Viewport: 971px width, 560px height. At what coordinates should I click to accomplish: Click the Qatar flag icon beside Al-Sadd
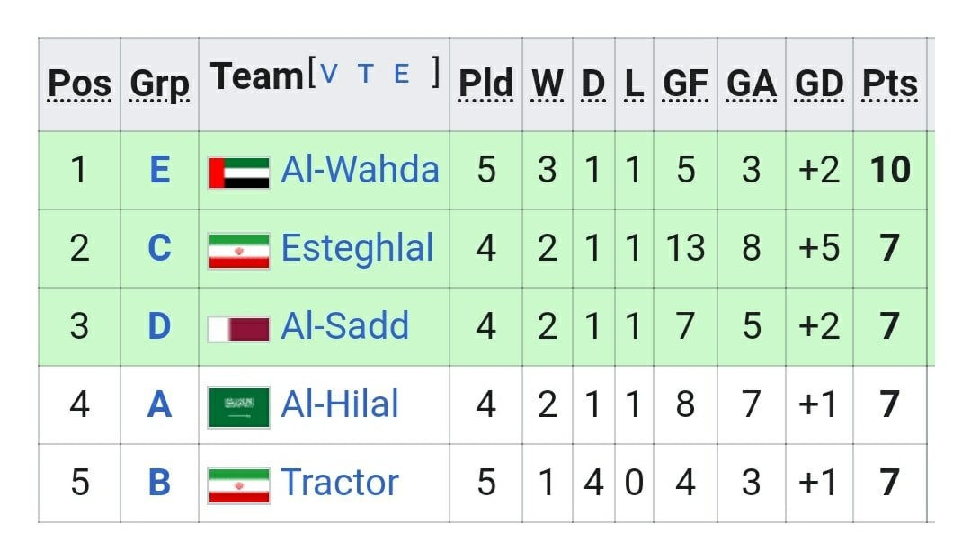239,329
